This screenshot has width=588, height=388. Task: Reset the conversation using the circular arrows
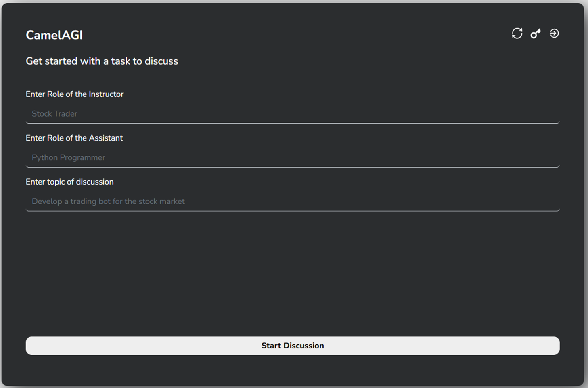[517, 34]
